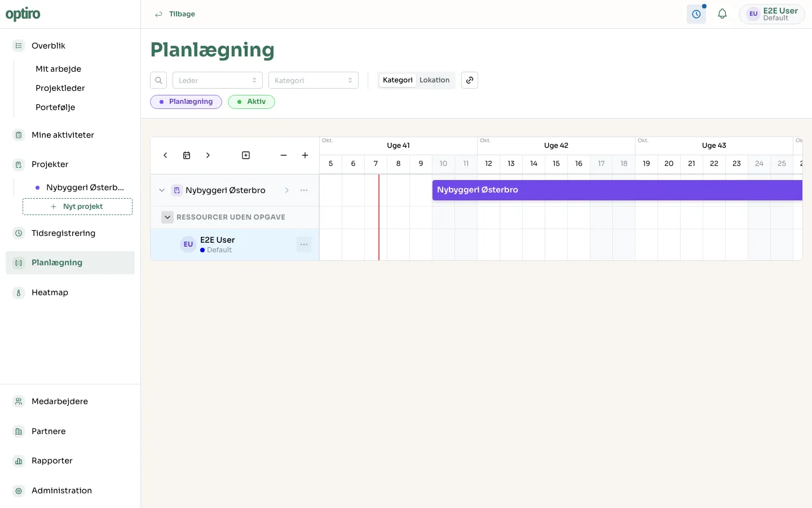Click day 12 in the timeline header

point(488,164)
